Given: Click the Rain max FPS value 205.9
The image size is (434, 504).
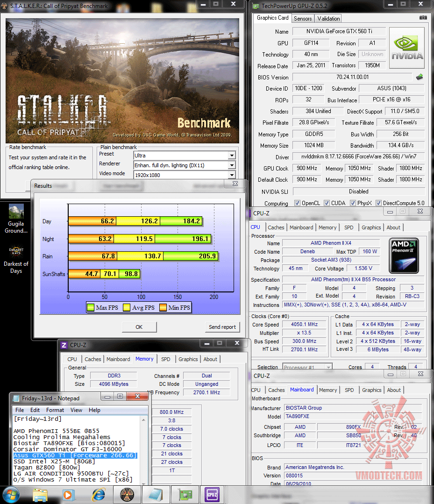Looking at the screenshot, I should click(x=207, y=256).
